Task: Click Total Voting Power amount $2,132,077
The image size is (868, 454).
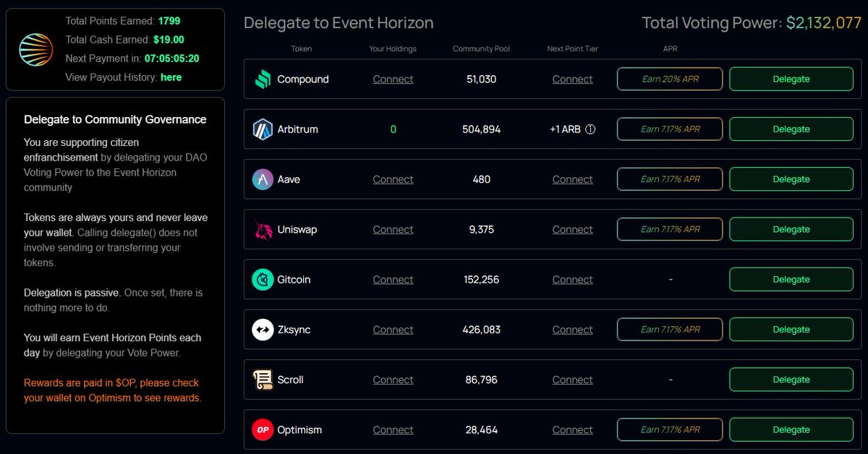Action: point(824,23)
